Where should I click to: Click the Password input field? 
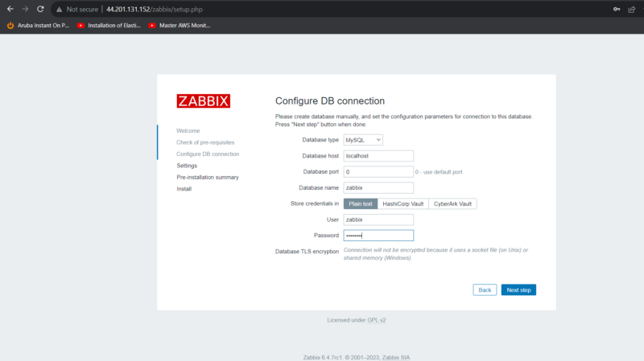[378, 236]
